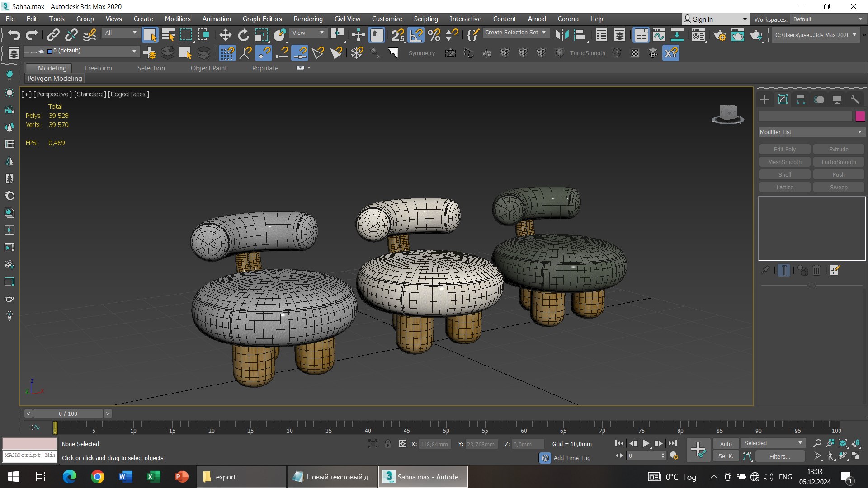Click the pink object color swatch
The image size is (868, 488).
860,116
